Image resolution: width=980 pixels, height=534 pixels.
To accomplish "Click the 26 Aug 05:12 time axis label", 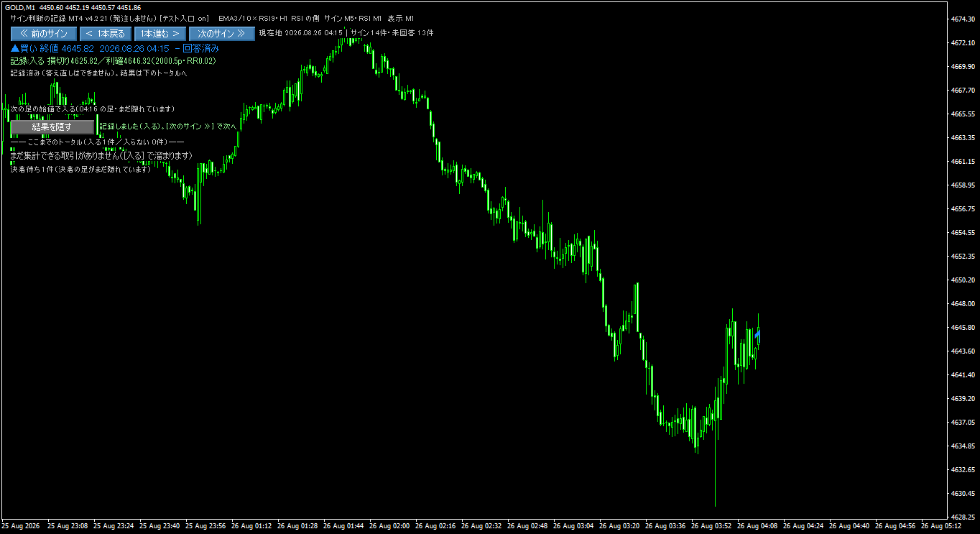I will [x=941, y=525].
